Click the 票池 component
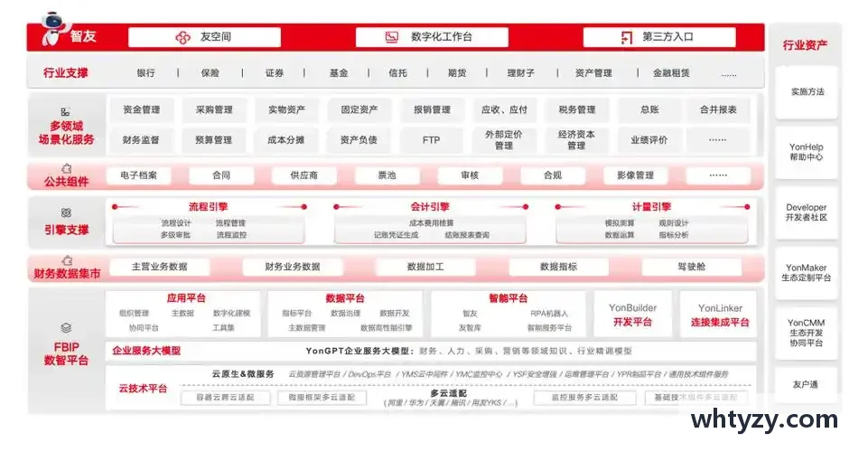The image size is (868, 452). click(x=387, y=175)
